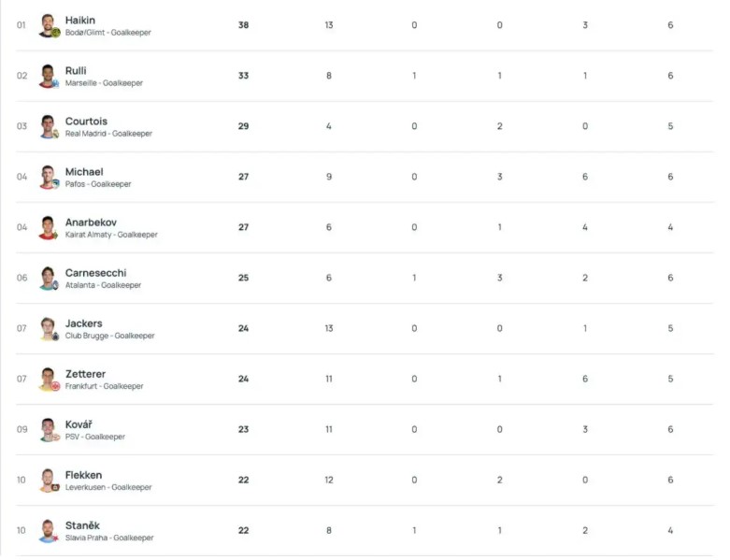Select Michael's avatar image

(49, 177)
